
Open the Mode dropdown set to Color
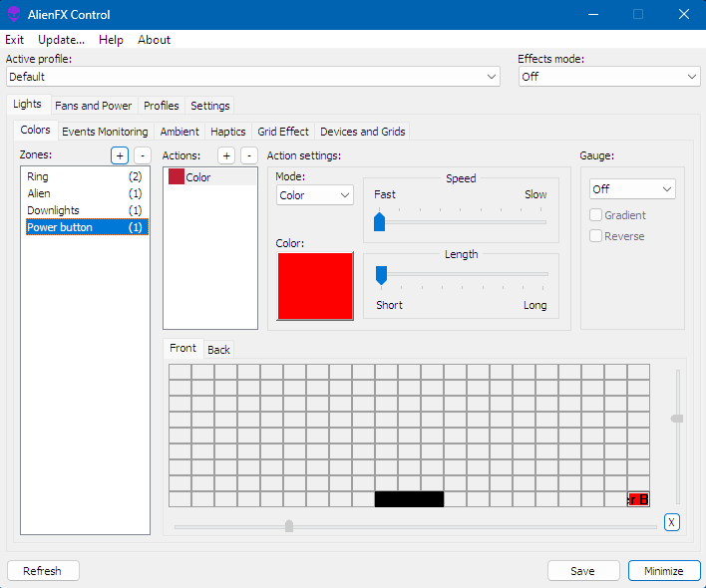(315, 195)
